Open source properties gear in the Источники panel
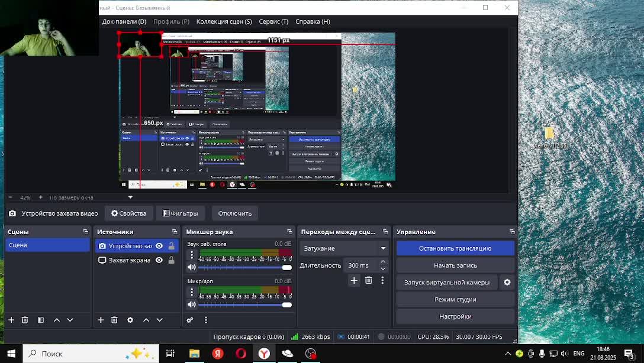 (130, 320)
